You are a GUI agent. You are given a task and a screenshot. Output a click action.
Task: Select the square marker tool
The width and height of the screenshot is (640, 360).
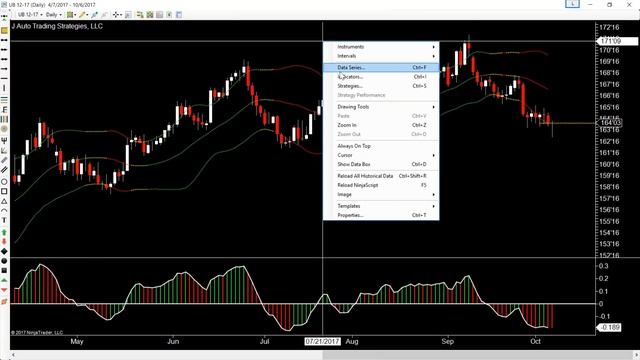(x=4, y=270)
